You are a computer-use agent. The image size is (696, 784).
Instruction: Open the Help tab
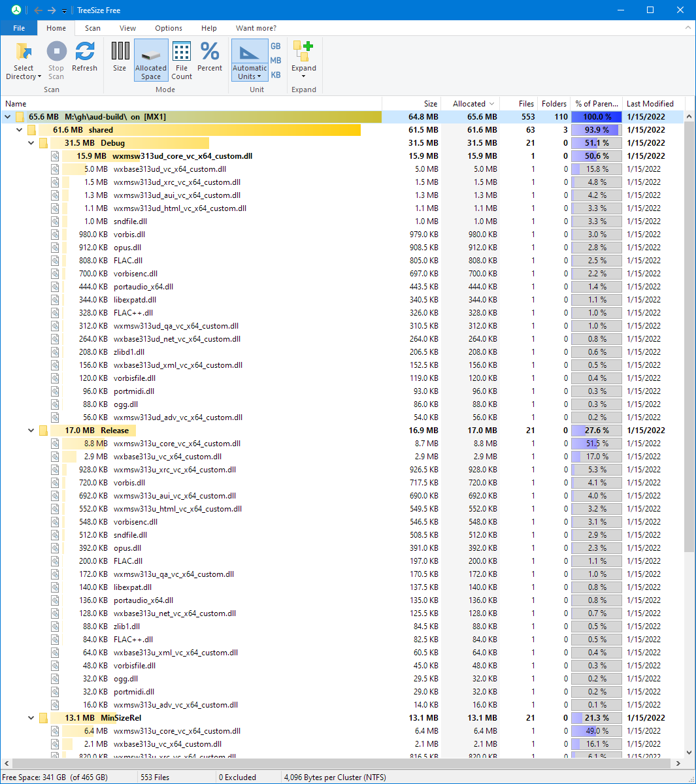(x=209, y=28)
